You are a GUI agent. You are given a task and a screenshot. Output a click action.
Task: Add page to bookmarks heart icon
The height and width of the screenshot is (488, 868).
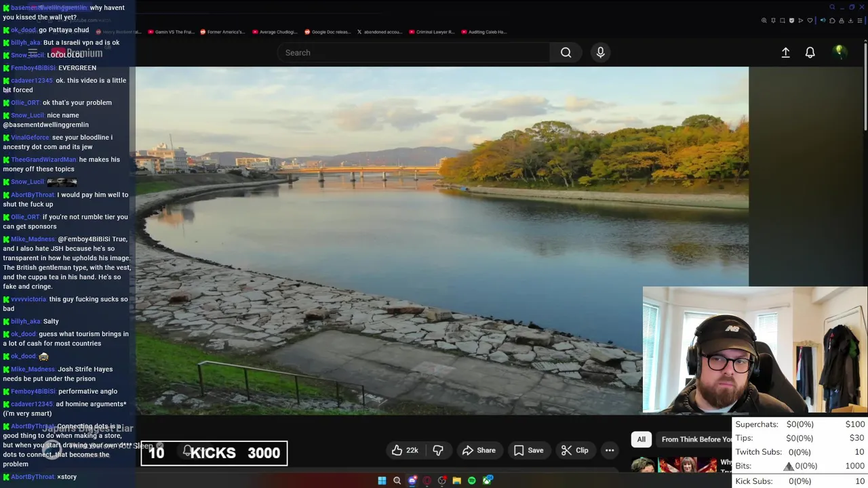[x=810, y=20]
